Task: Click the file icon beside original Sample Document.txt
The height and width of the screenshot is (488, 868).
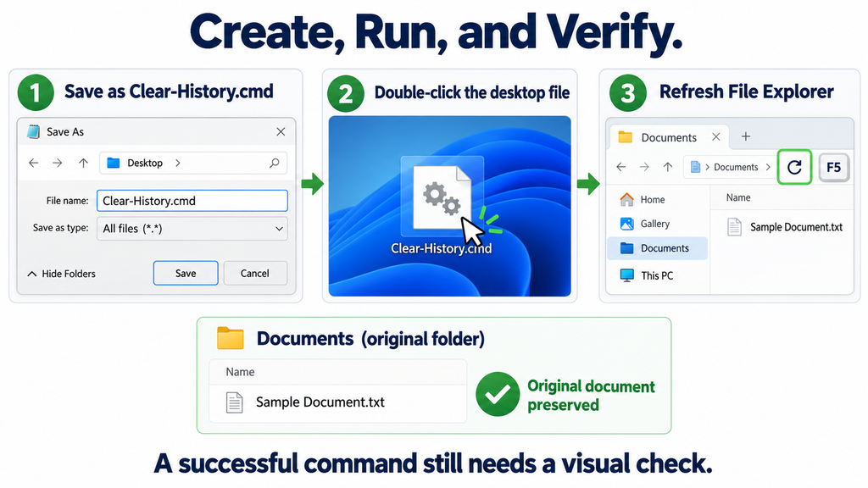Action: 234,402
